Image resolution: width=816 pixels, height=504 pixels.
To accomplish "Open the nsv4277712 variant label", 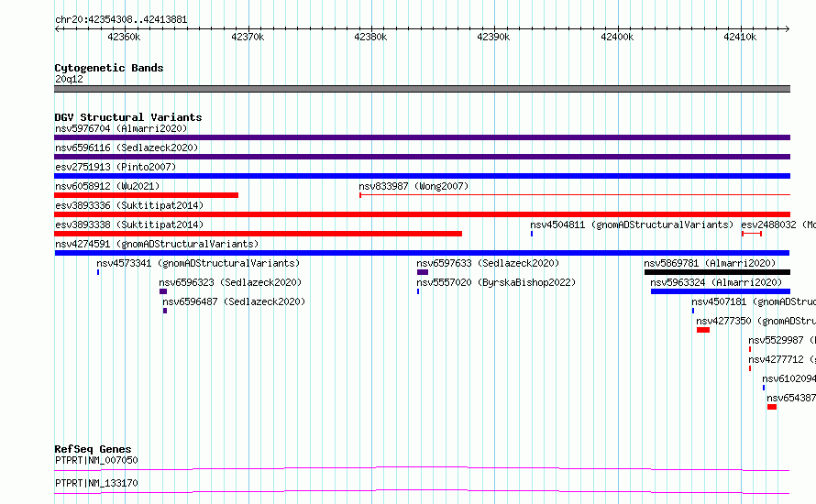I will [x=782, y=359].
